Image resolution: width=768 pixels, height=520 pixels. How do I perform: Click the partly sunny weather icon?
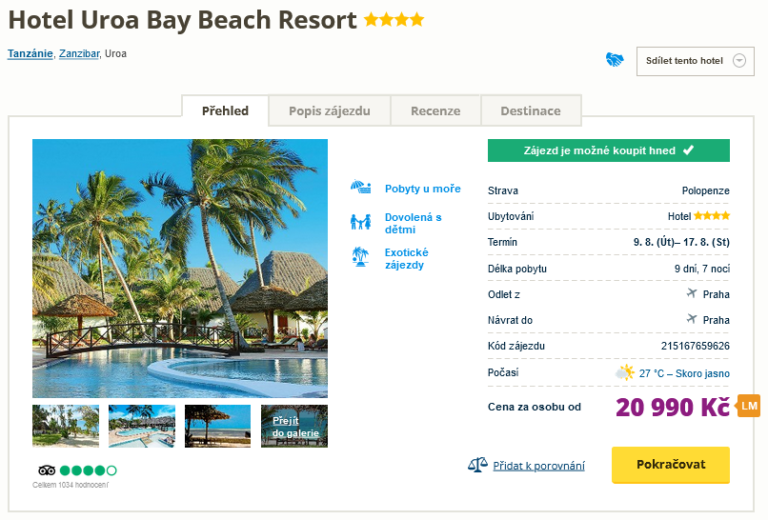tap(625, 373)
